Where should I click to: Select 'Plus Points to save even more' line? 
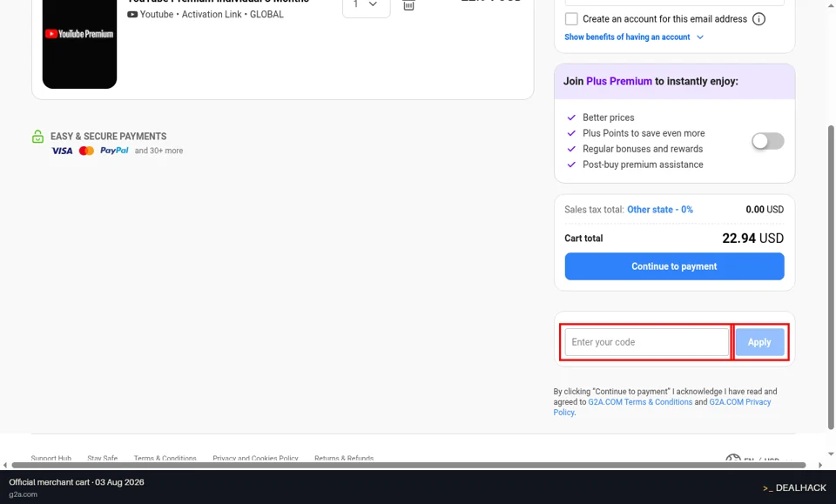pos(644,133)
